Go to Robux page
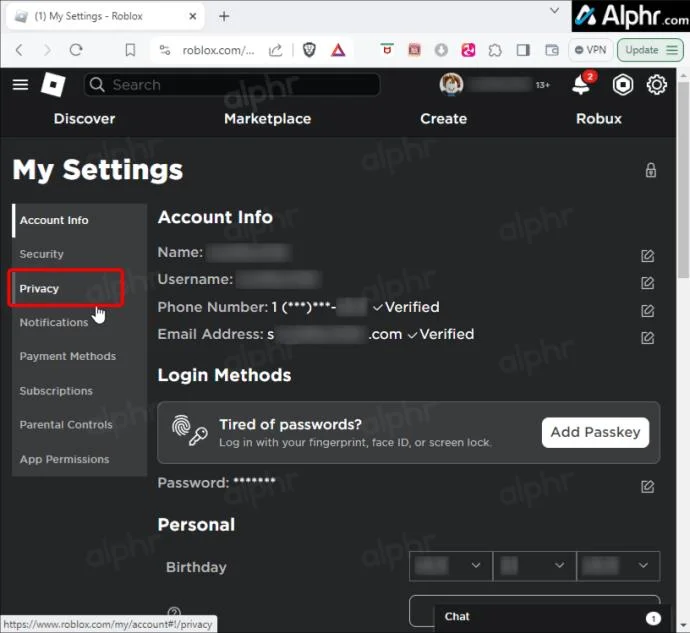This screenshot has height=633, width=690. [x=598, y=118]
